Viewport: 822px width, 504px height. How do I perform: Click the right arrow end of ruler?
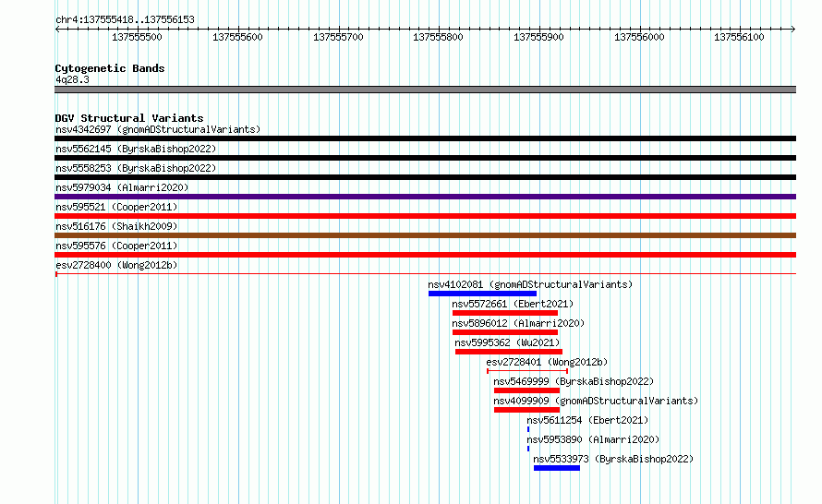click(x=793, y=30)
